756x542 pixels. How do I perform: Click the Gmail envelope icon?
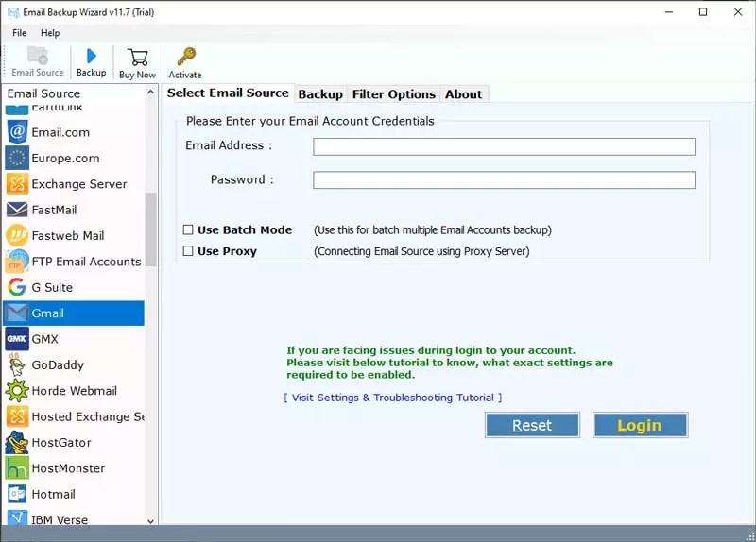17,313
